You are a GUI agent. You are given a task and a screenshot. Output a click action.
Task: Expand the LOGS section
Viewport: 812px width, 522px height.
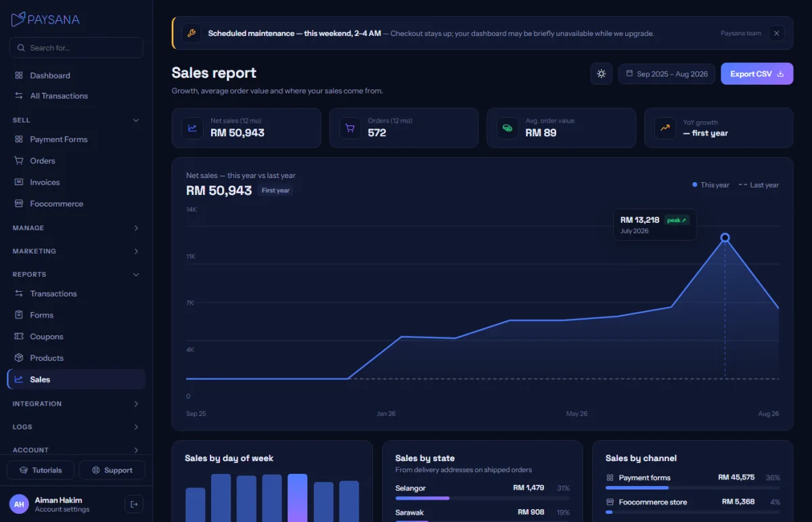tap(76, 427)
